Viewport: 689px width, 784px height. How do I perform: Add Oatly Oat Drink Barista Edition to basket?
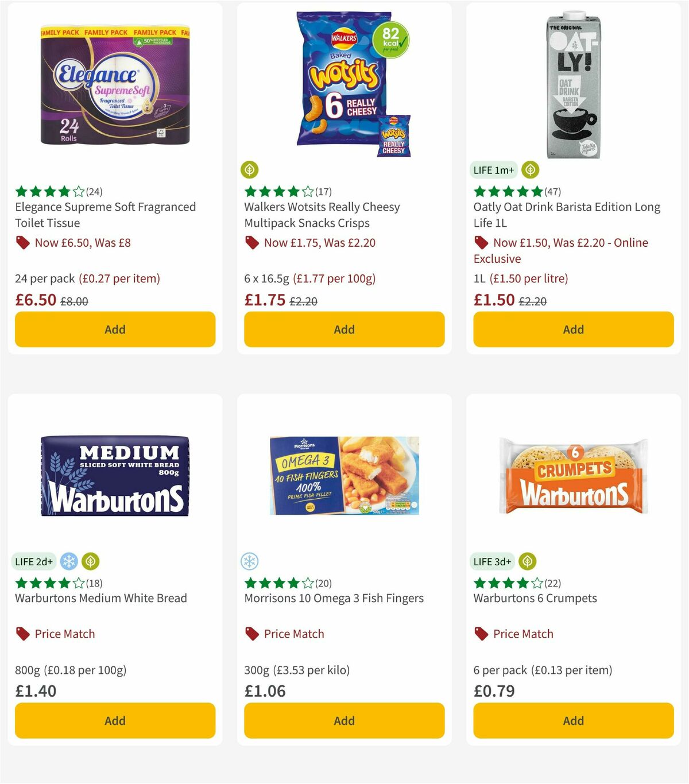click(x=573, y=329)
